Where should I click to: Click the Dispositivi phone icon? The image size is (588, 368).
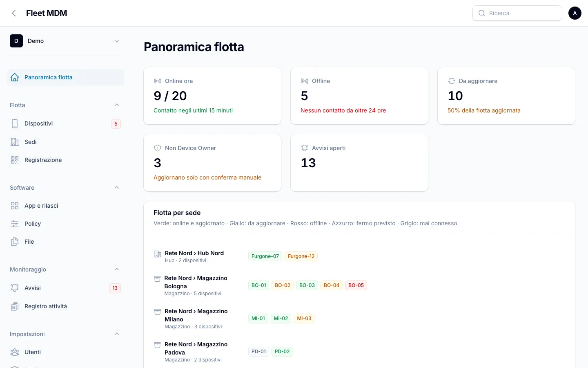tap(15, 123)
